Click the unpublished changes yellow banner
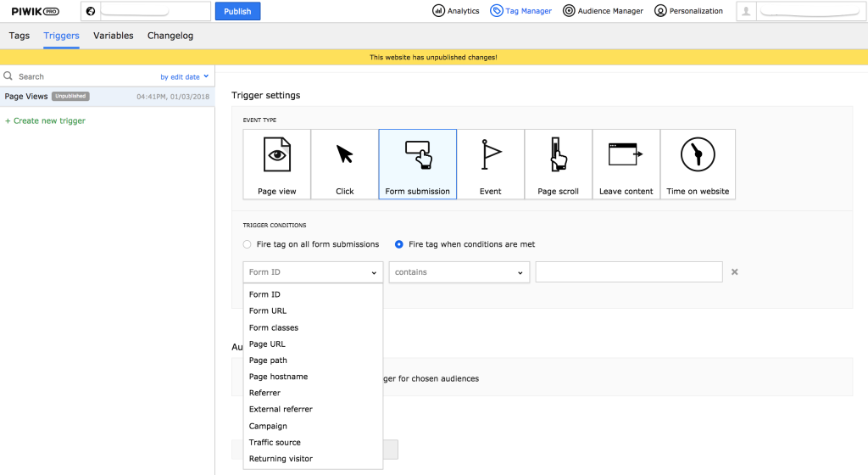The width and height of the screenshot is (868, 475). click(434, 57)
